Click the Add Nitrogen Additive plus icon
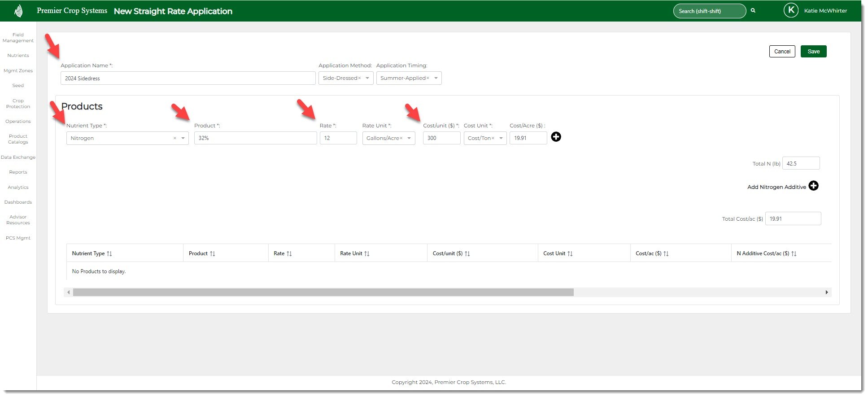This screenshot has width=868, height=397. click(x=813, y=186)
